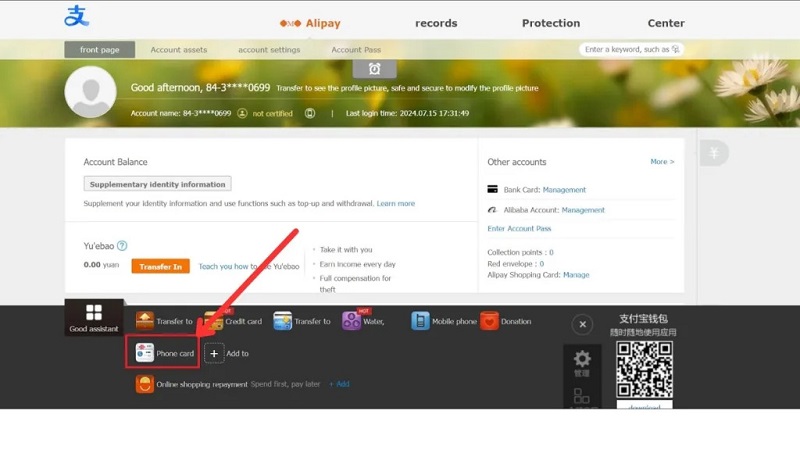This screenshot has width=800, height=457.
Task: Open the Credit card repayment icon
Action: (214, 321)
